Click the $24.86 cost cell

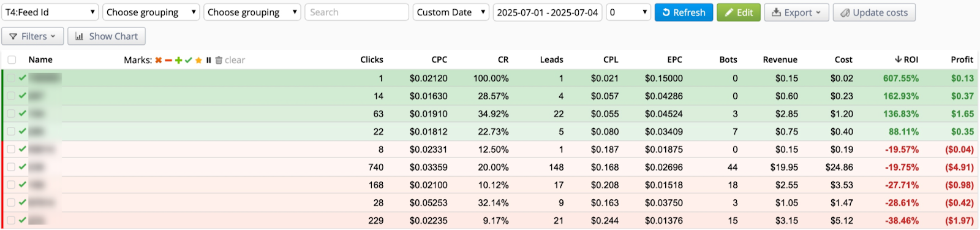point(839,167)
